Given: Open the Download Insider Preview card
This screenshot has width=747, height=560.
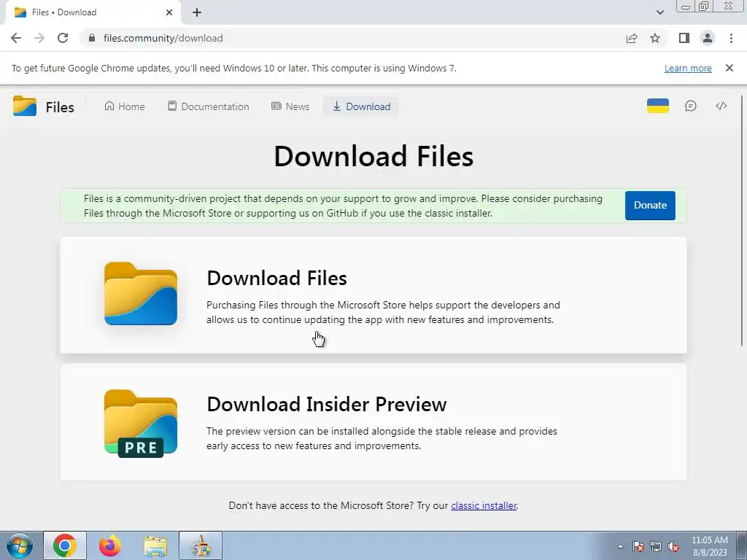Looking at the screenshot, I should click(x=373, y=422).
